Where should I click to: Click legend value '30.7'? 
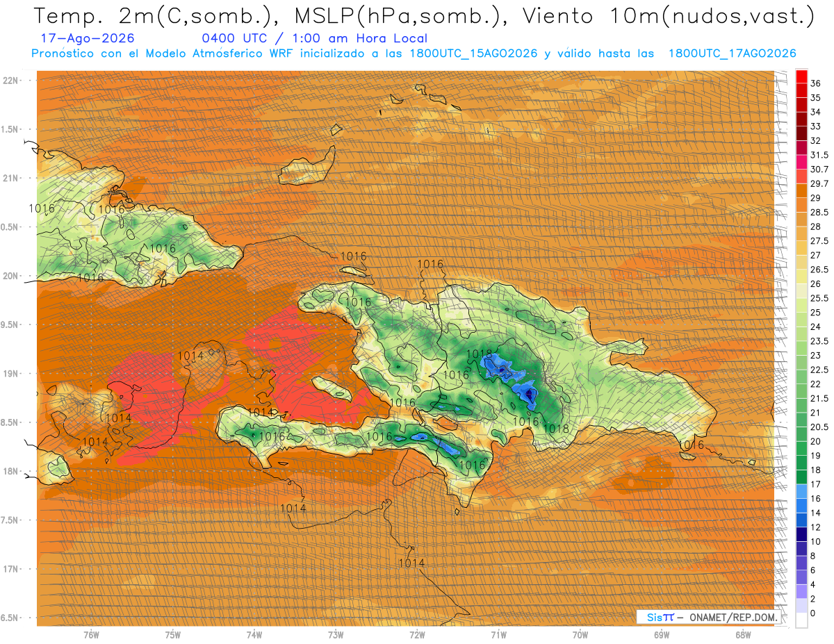819,170
